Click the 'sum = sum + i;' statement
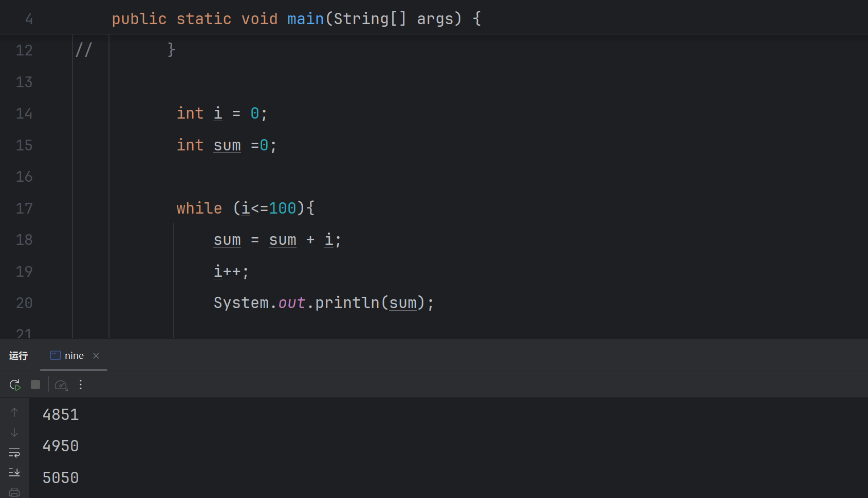Screen dimensions: 868x498 pyautogui.click(x=278, y=240)
